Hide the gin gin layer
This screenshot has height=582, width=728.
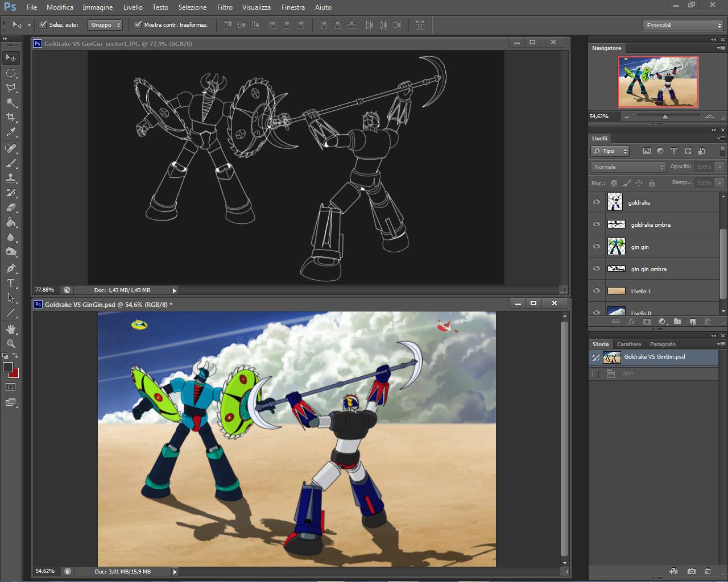[597, 247]
